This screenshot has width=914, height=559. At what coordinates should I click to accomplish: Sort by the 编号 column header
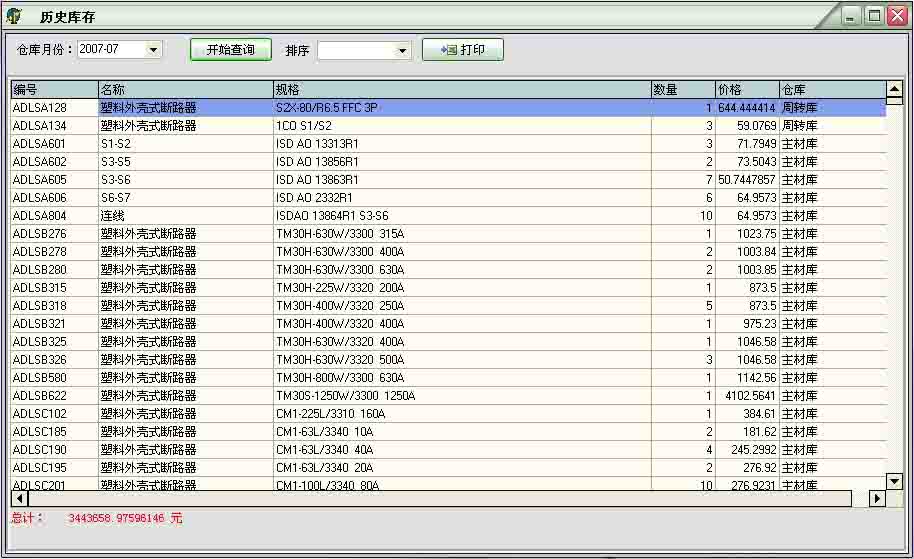coord(54,90)
